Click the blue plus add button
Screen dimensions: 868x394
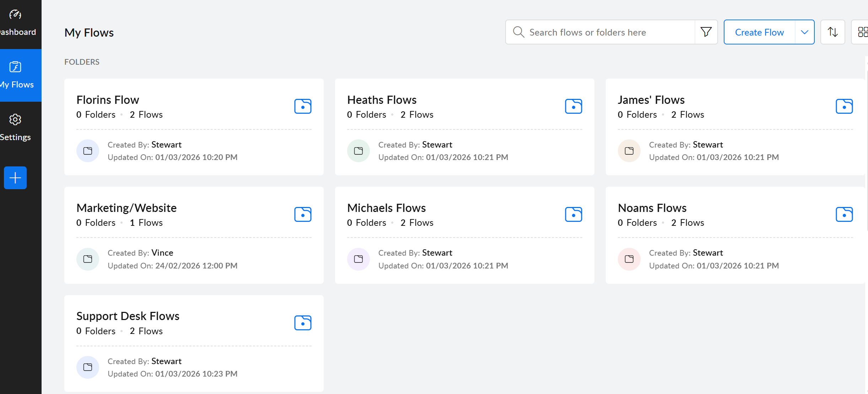tap(15, 178)
